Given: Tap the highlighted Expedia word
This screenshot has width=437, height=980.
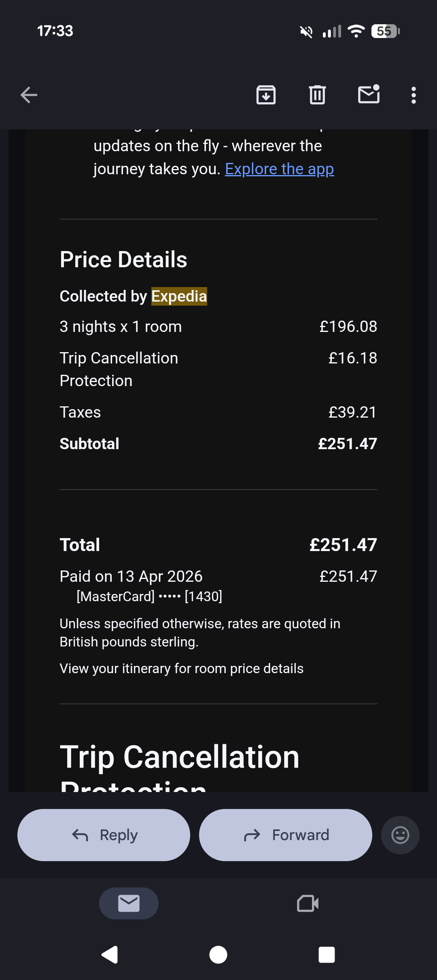Looking at the screenshot, I should [179, 296].
